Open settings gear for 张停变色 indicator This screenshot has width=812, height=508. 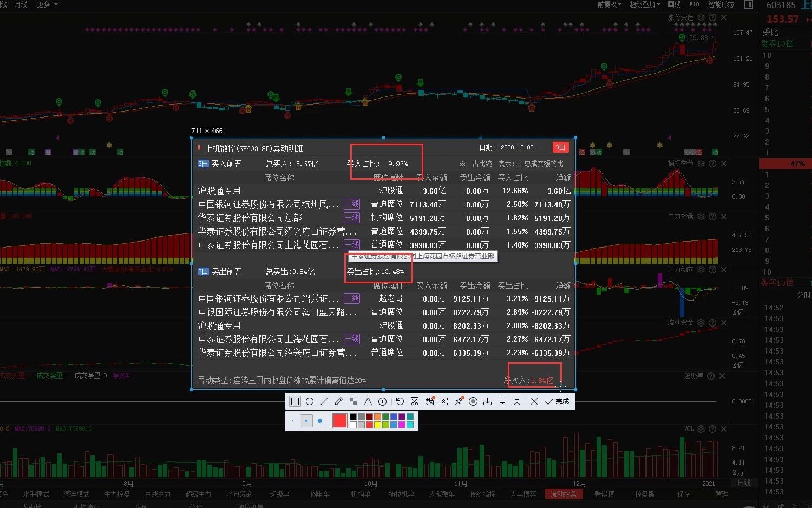click(x=702, y=18)
